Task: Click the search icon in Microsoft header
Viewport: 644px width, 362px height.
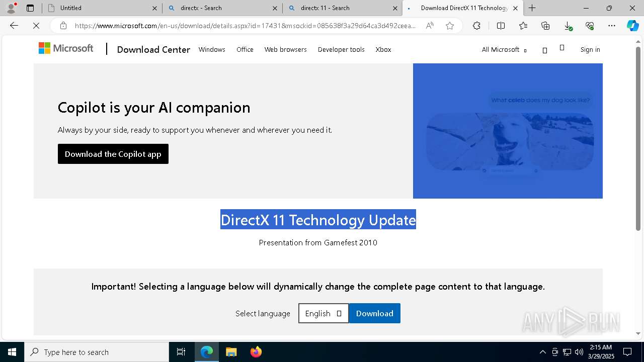Action: (544, 50)
